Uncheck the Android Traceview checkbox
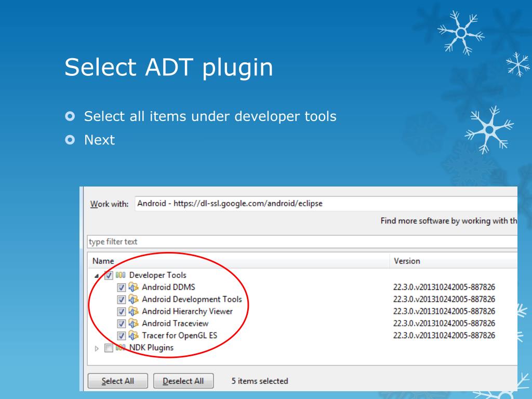Screen dimensions: 532x399 [121, 324]
